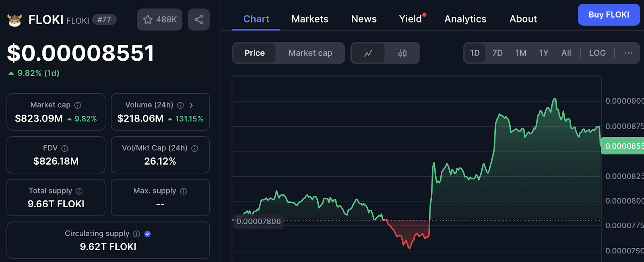The height and width of the screenshot is (262, 644).
Task: Toggle LOG scale on chart
Action: [x=597, y=53]
